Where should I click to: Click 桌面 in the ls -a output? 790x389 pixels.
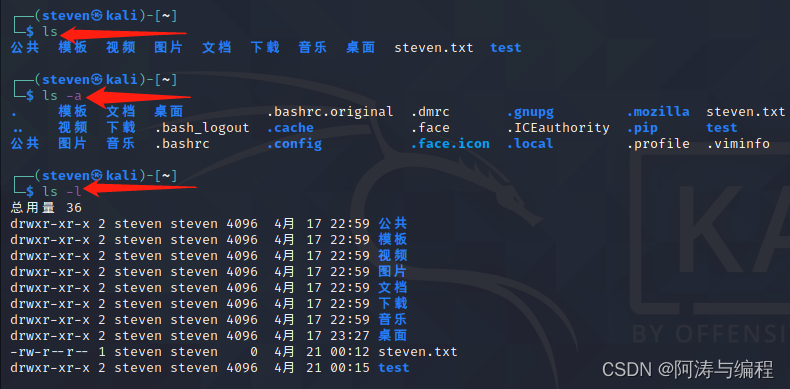click(169, 111)
